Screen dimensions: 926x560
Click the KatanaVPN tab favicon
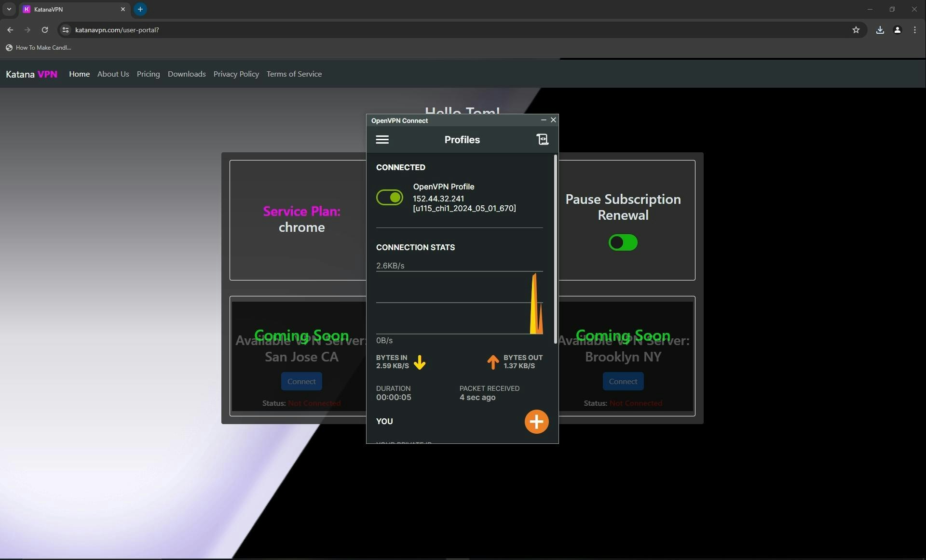pos(27,9)
